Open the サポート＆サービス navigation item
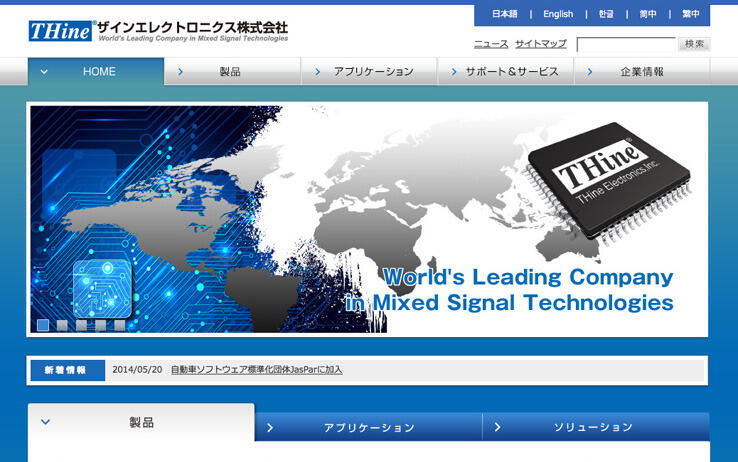Screen dimensions: 738x462 505,72
